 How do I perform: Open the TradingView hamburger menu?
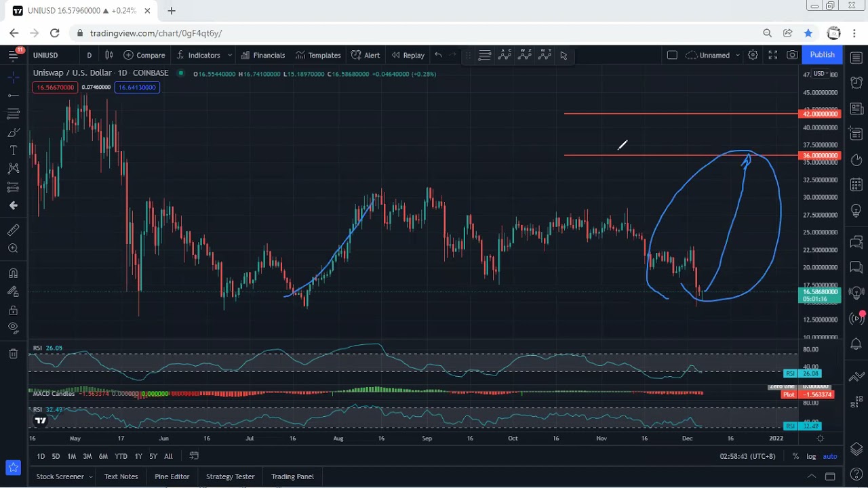point(13,55)
